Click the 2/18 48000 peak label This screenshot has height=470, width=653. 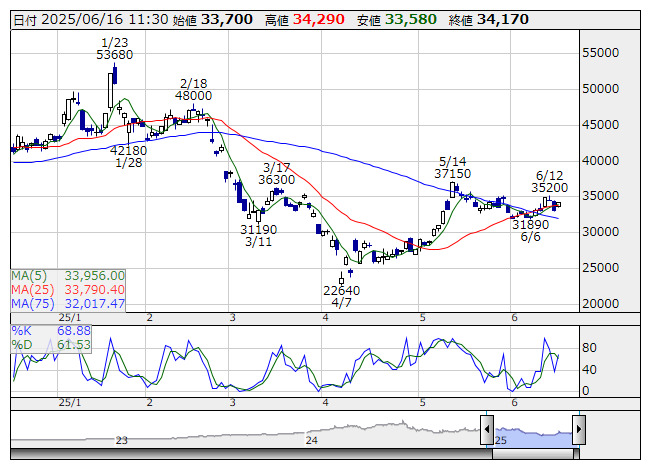[x=193, y=90]
